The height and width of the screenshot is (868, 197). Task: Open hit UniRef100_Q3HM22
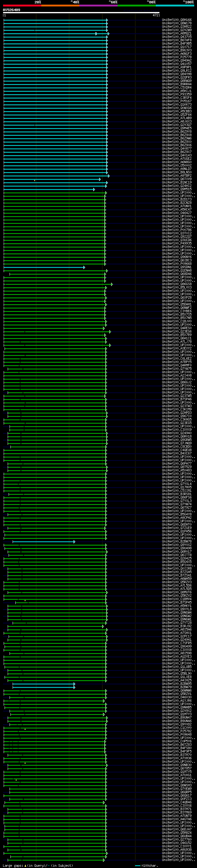(x=177, y=26)
